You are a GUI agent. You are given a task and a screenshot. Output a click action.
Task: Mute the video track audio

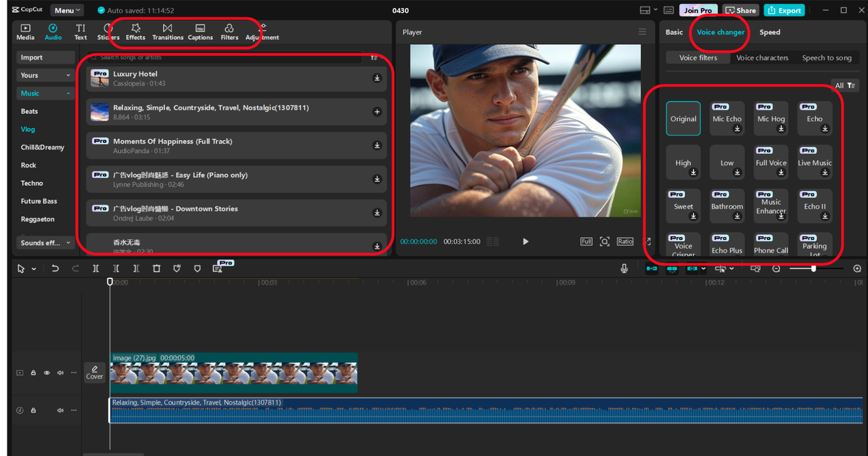point(60,373)
